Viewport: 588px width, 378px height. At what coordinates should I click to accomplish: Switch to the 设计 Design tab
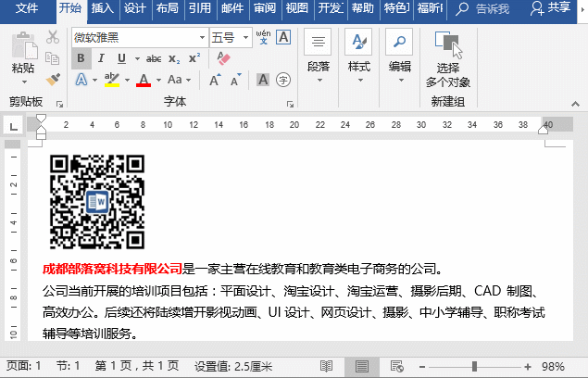134,8
